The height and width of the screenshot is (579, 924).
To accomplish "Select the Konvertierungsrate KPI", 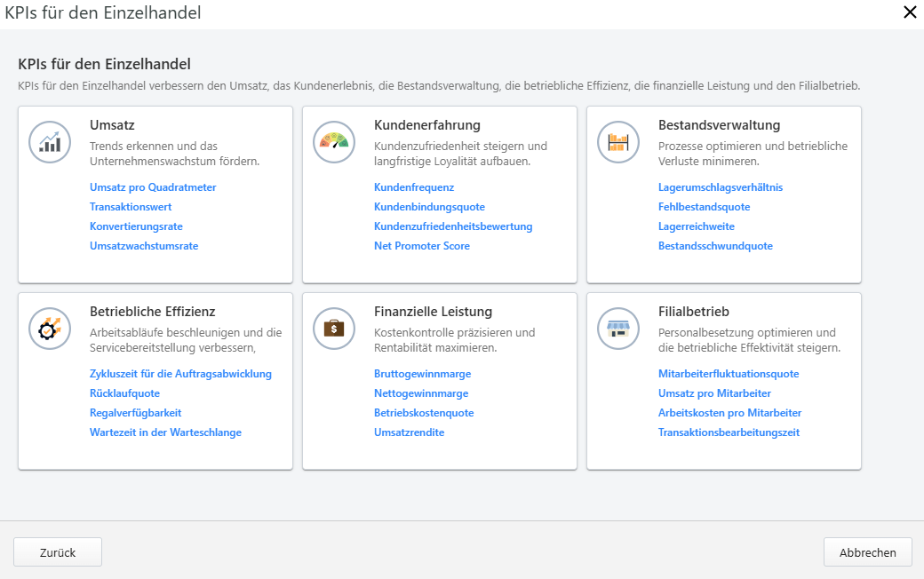I will [136, 226].
